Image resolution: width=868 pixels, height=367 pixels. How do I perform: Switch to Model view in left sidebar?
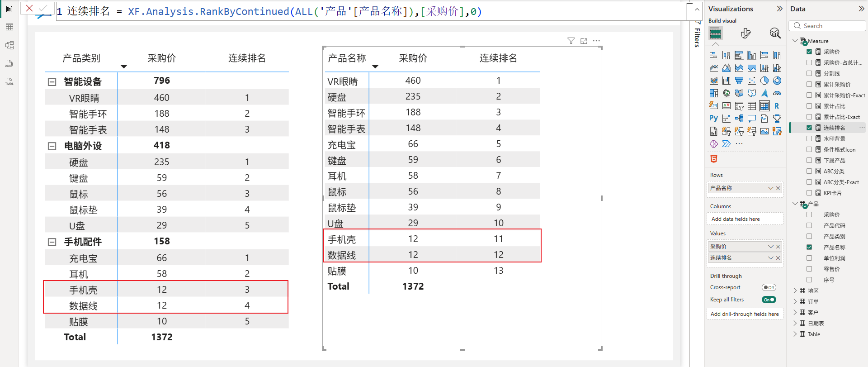click(9, 45)
